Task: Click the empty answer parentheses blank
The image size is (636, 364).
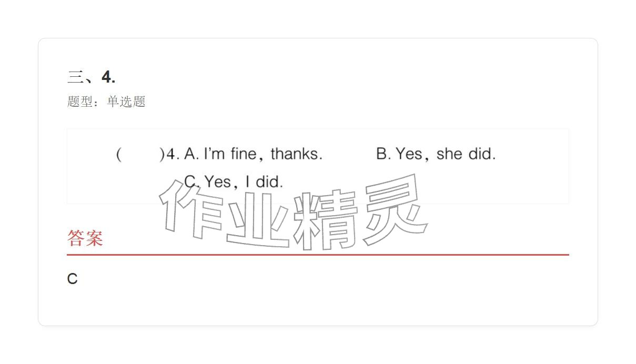Action: click(140, 154)
